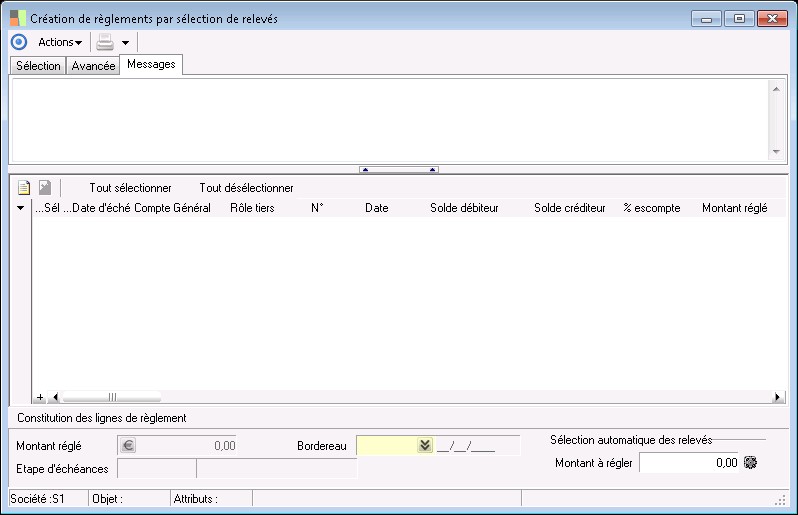Screen dimensions: 798x515
Task: Click the Montant à régler field
Action: [690, 463]
